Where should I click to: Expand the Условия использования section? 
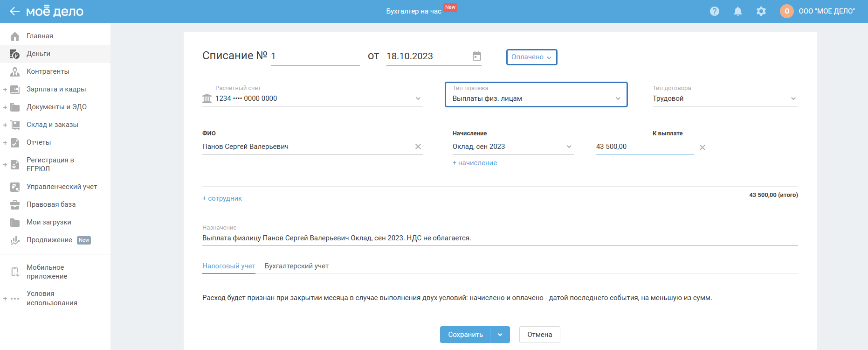click(x=5, y=298)
